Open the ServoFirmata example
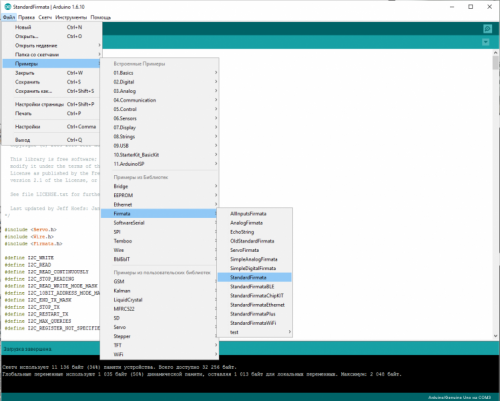Screen dimensions: 500x401 point(255,250)
